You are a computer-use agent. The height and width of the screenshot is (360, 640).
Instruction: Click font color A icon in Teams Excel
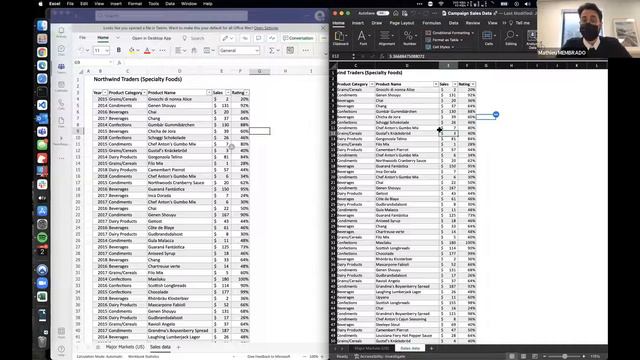pos(147,50)
